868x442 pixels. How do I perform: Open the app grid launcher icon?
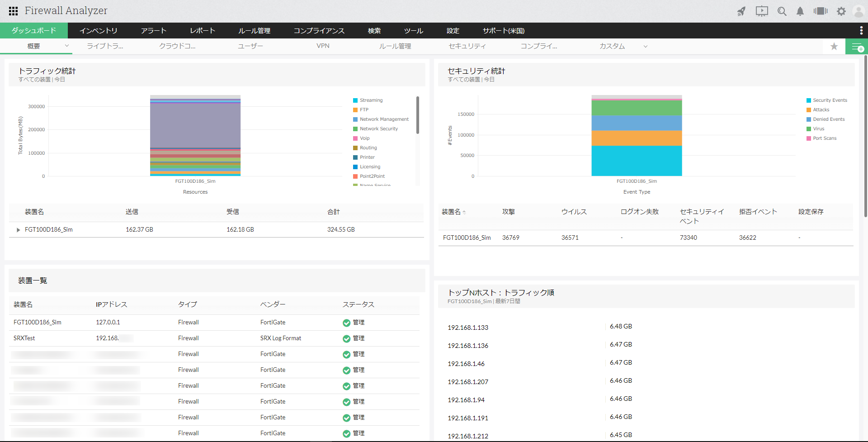(x=13, y=11)
